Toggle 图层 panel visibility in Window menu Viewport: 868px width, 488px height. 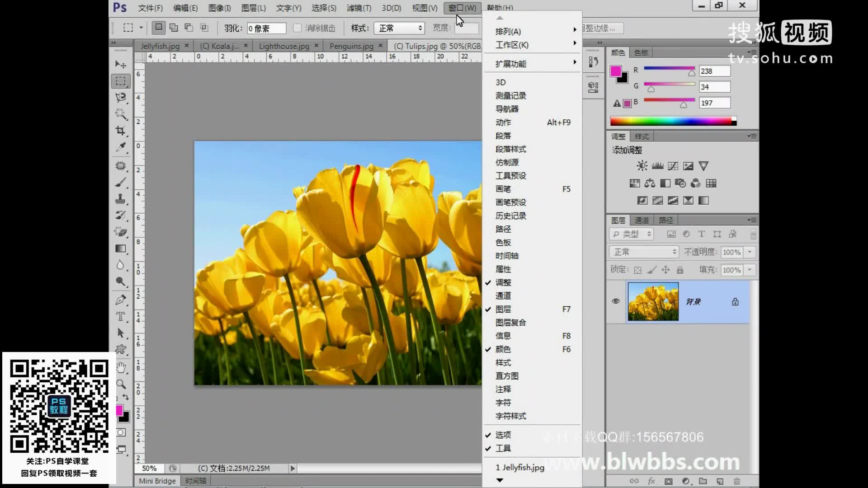click(x=532, y=309)
